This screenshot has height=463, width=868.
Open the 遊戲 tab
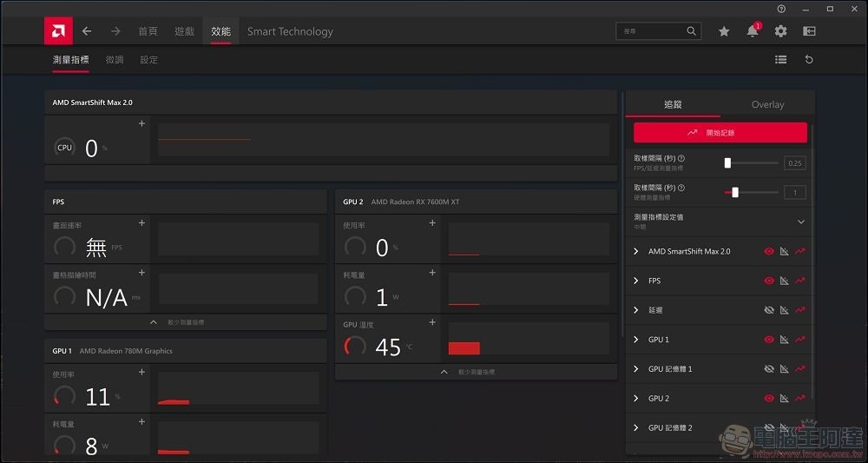click(184, 31)
